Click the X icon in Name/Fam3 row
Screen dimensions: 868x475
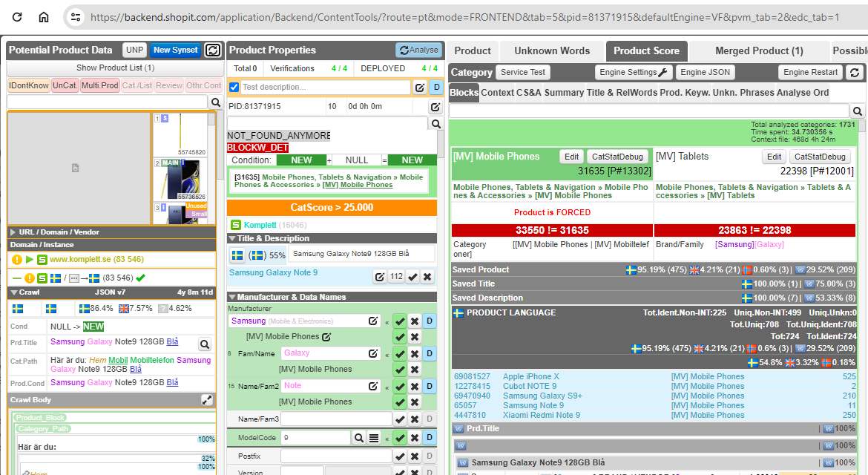414,419
